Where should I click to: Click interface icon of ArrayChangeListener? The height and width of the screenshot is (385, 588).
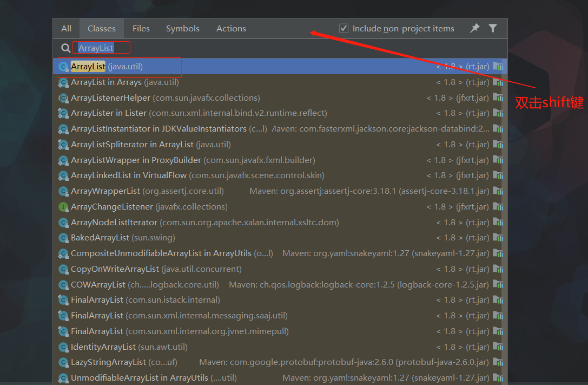pos(63,207)
